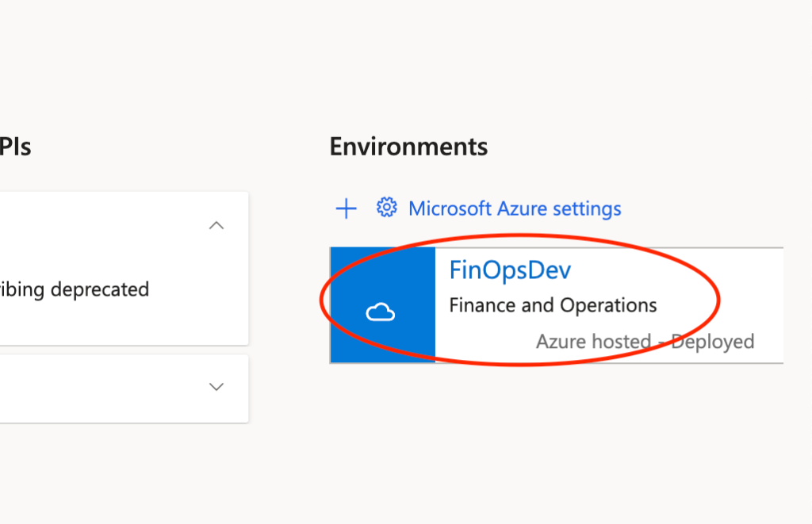Screen dimensions: 812x524
Task: Click the Environments section heading
Action: 408,147
